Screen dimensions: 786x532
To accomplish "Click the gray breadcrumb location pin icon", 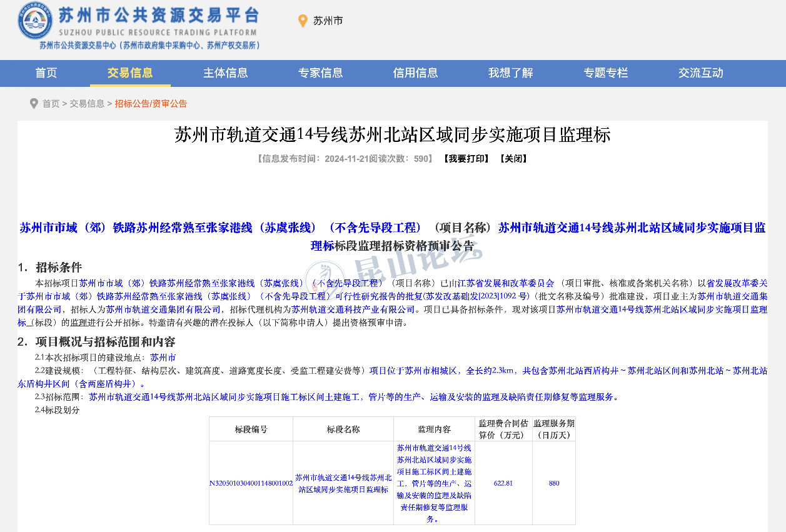I will click(x=34, y=104).
